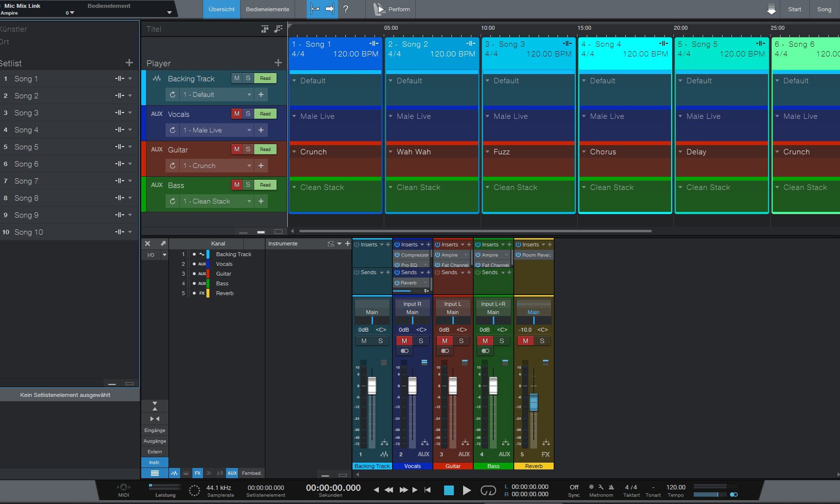Toggle the Compressor insert power on Vocals channel
This screenshot has width=840, height=504.
(x=397, y=255)
